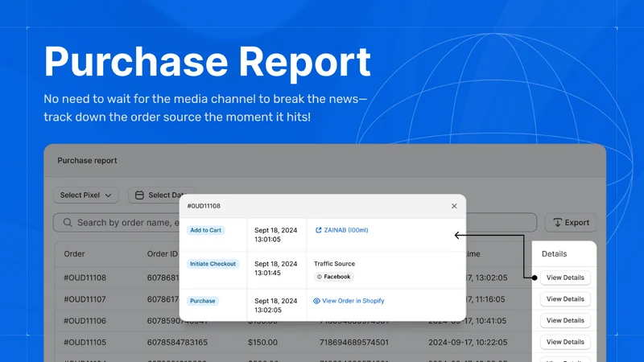The height and width of the screenshot is (362, 644).
Task: Click the 718694689574501 value in #OUD11105 row
Action: coord(354,342)
